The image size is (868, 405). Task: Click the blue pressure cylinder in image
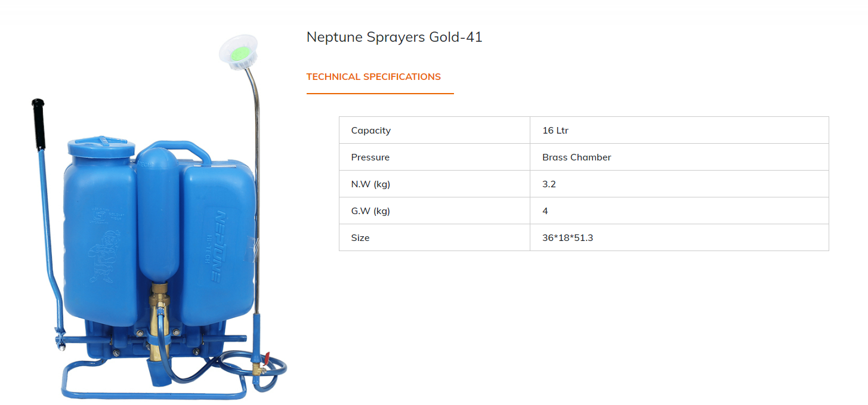point(158,215)
